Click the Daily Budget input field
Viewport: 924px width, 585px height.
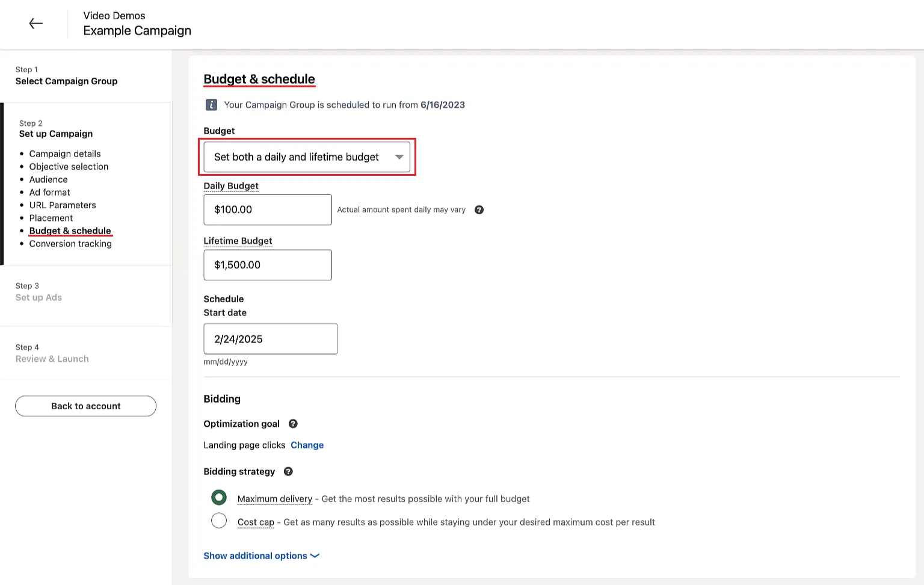(x=268, y=209)
